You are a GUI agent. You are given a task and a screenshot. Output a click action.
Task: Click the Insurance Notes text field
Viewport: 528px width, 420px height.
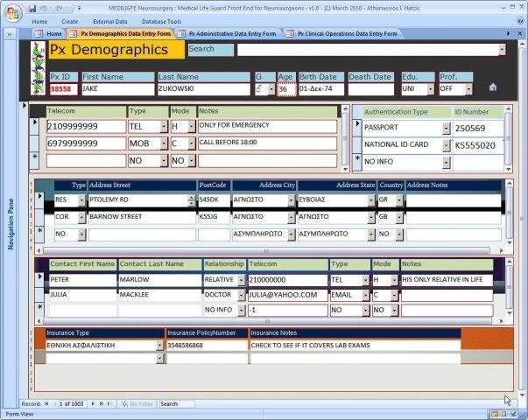tap(355, 346)
